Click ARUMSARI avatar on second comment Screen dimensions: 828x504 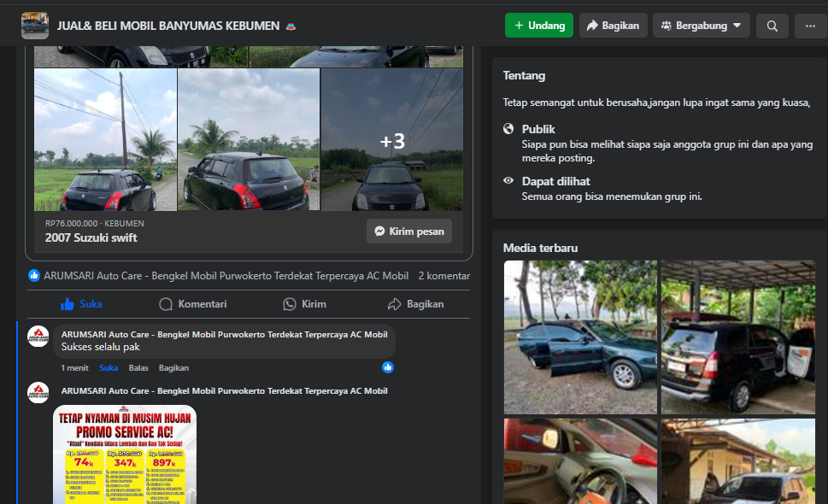click(38, 393)
